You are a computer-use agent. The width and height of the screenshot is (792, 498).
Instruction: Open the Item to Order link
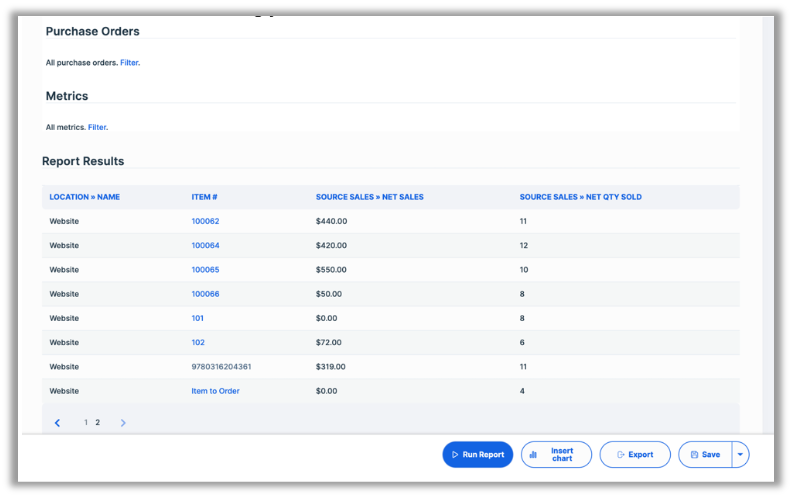pos(215,391)
